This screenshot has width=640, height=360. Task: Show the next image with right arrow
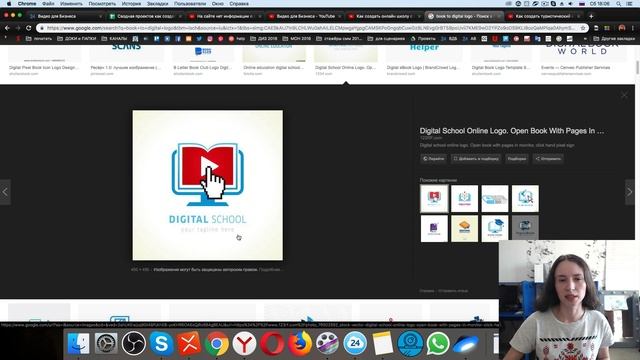click(x=630, y=192)
